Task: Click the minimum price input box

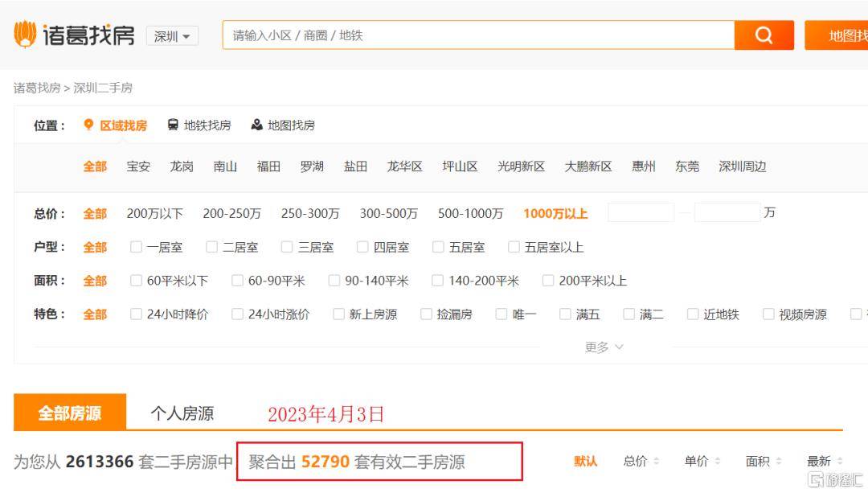Action: (x=641, y=213)
